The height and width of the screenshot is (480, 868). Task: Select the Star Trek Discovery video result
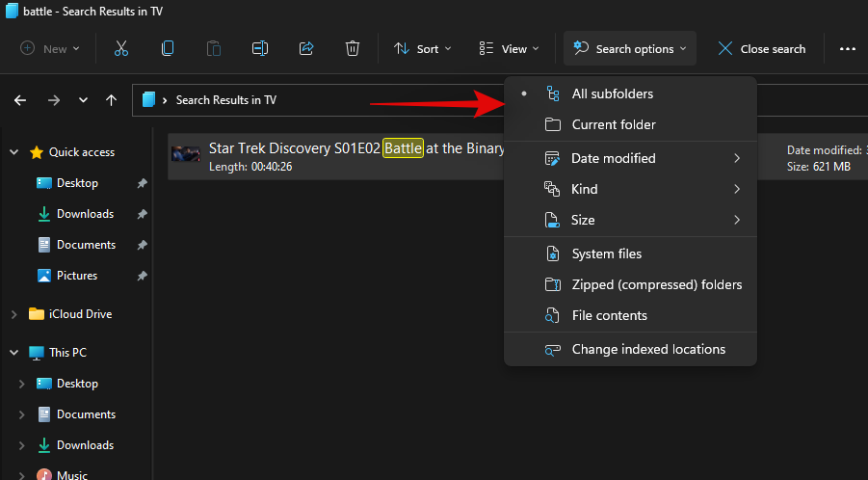[337, 156]
